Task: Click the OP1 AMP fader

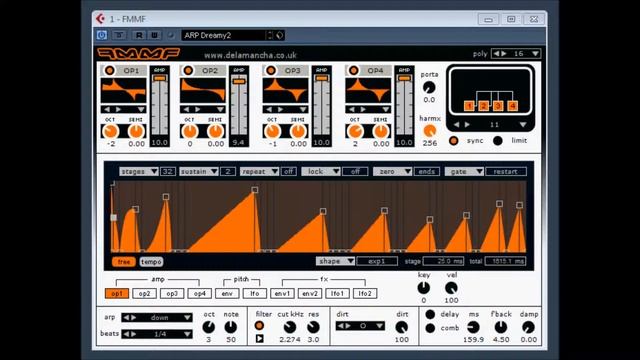Action: [x=160, y=78]
